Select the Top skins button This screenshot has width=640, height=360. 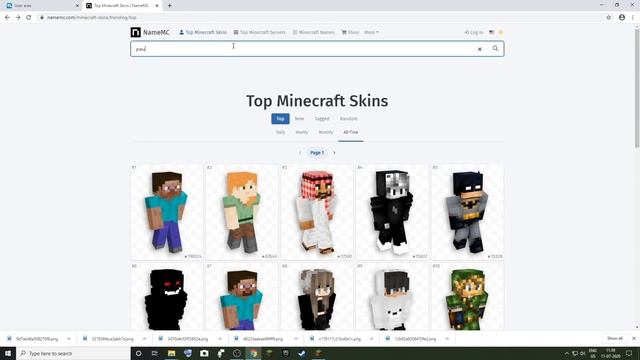(280, 119)
